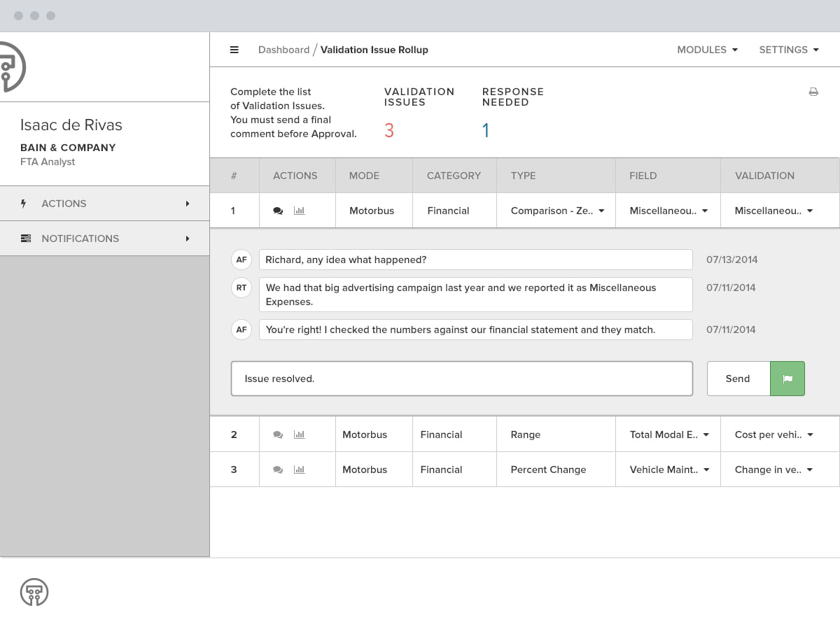Open the MODULES menu

(x=707, y=50)
